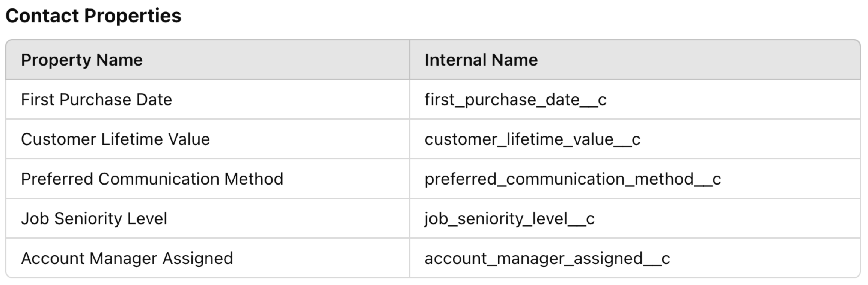This screenshot has width=868, height=285.
Task: Select the first_purchase_date__c internal name
Action: click(x=515, y=100)
